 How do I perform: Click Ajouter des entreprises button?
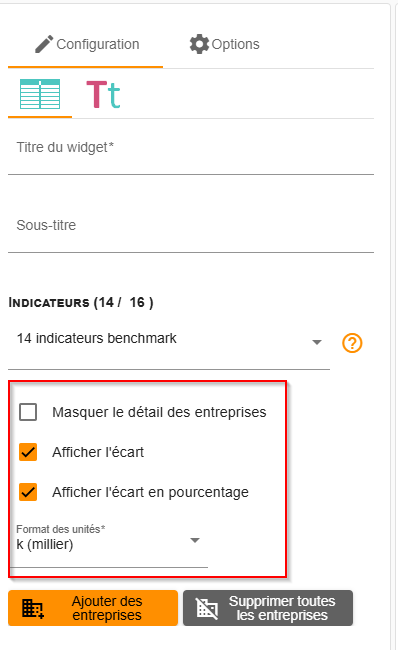tap(93, 608)
